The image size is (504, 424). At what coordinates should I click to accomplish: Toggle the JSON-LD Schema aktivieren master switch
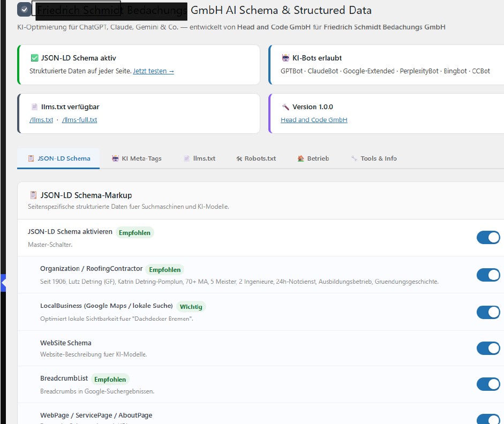(488, 237)
